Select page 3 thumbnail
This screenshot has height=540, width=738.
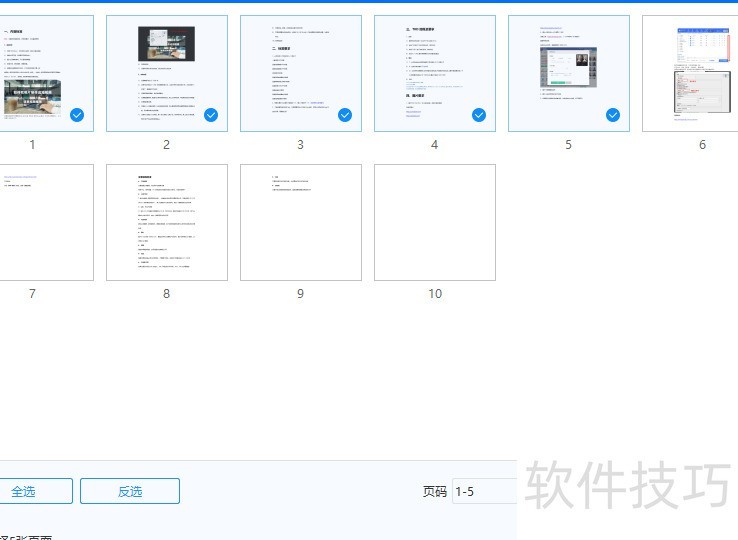tap(301, 73)
